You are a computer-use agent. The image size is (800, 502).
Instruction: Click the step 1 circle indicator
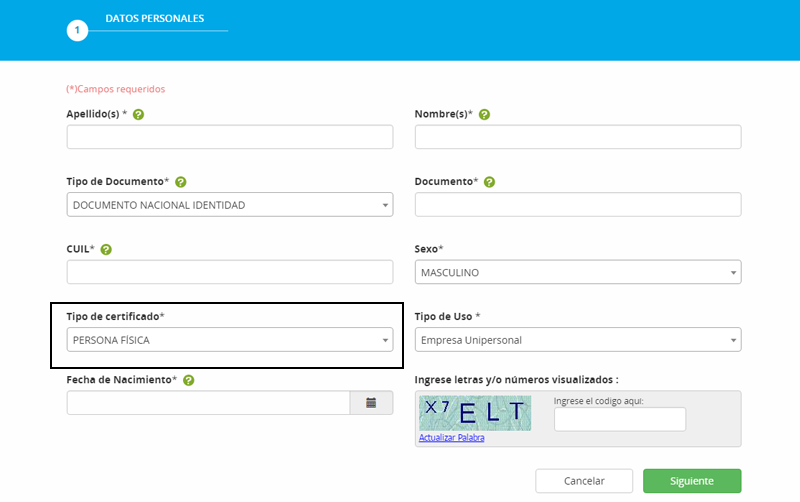(x=77, y=31)
